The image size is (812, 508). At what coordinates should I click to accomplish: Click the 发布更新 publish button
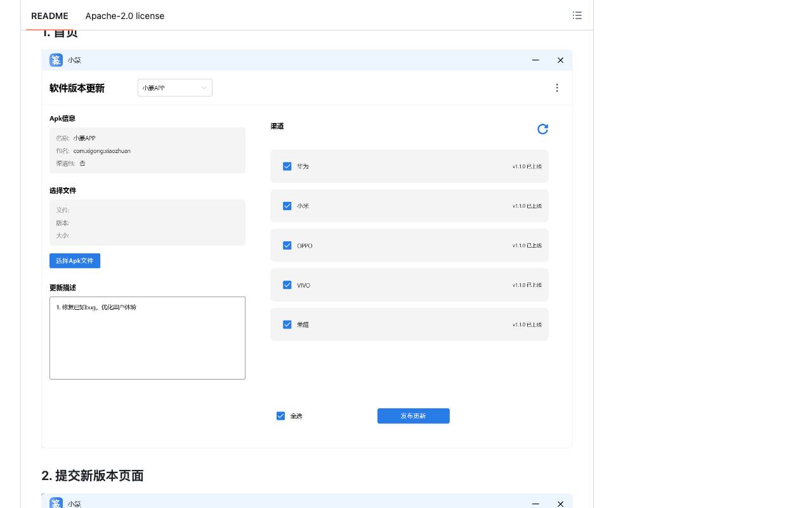click(413, 416)
